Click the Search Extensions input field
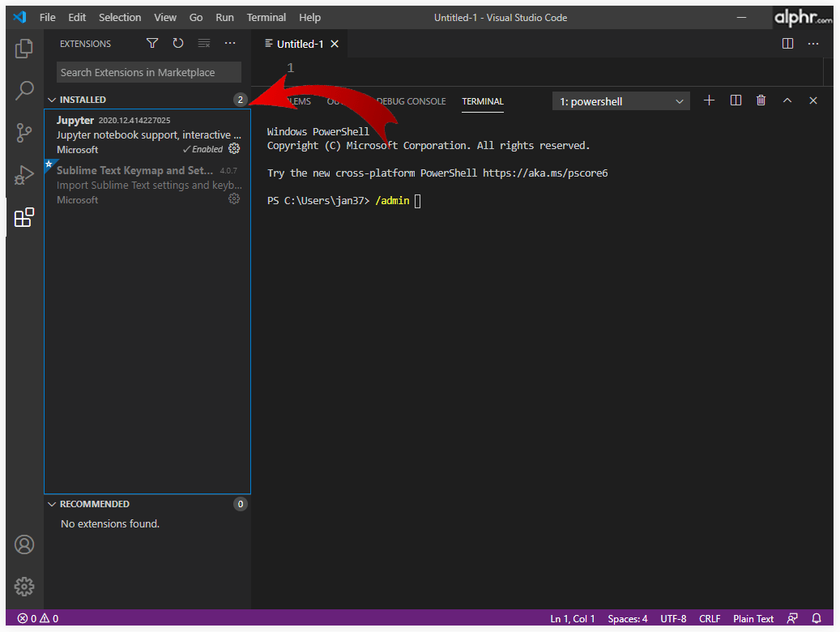Screen dimensions: 840x632 point(148,72)
